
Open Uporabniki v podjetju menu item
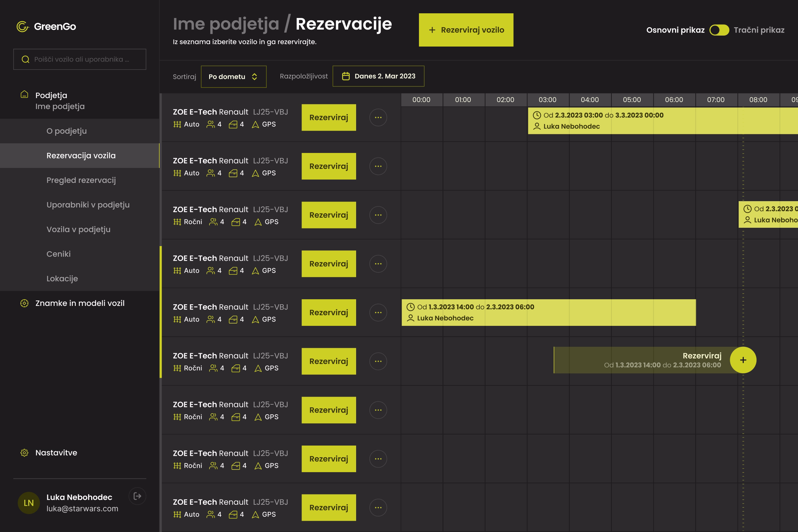click(x=80, y=204)
